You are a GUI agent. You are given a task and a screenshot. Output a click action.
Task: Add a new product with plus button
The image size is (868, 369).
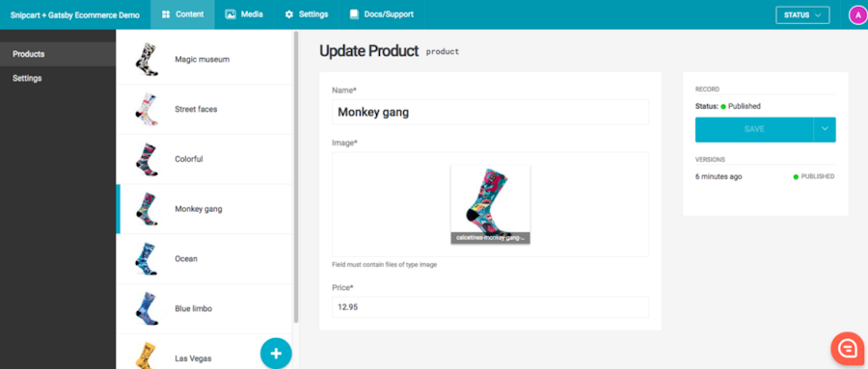click(x=276, y=353)
